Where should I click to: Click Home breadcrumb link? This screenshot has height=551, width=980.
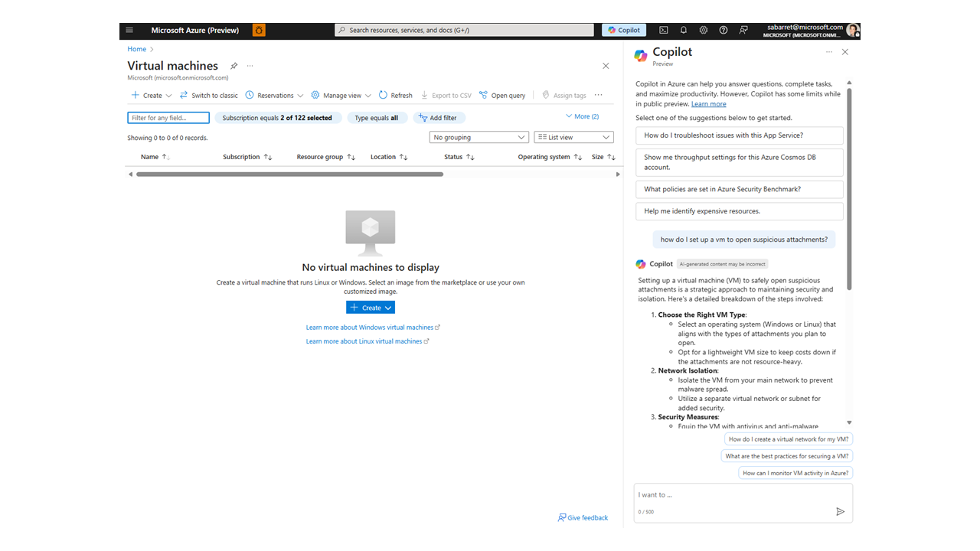[x=137, y=49]
